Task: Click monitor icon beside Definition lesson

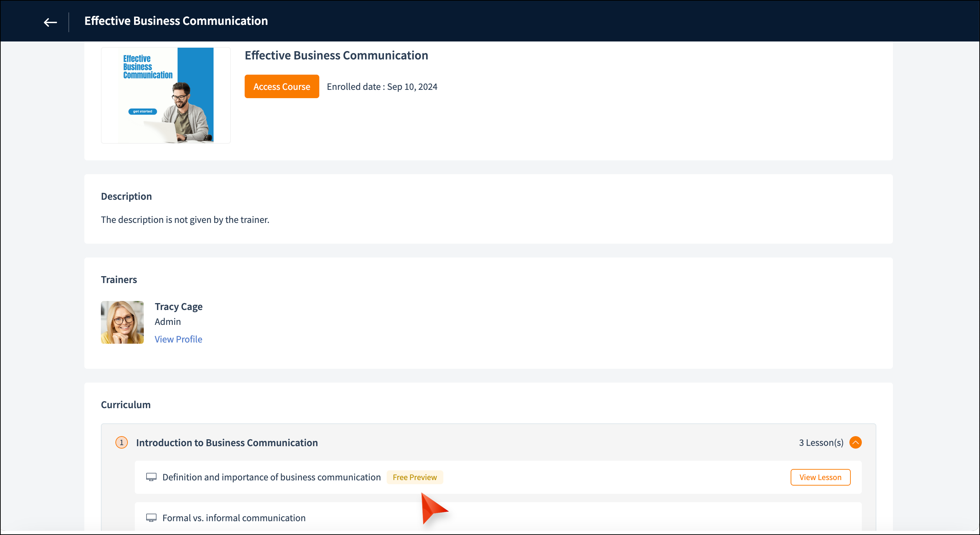Action: coord(151,477)
